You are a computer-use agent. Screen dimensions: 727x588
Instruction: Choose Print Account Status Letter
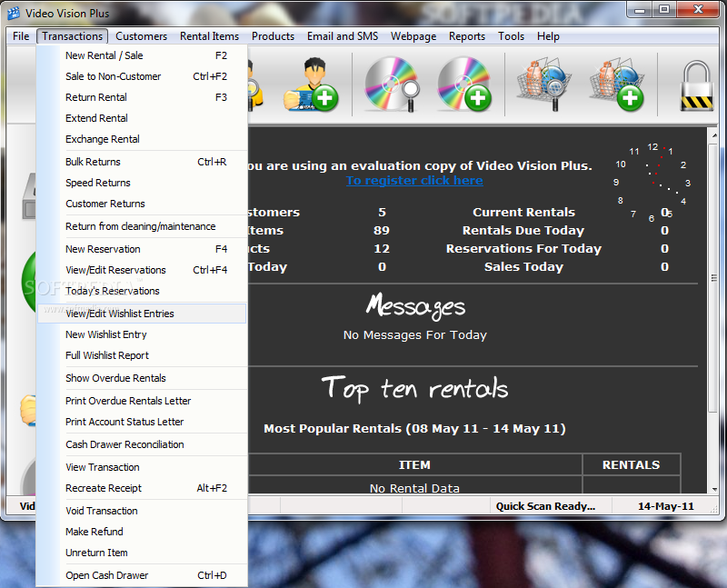tap(142, 422)
